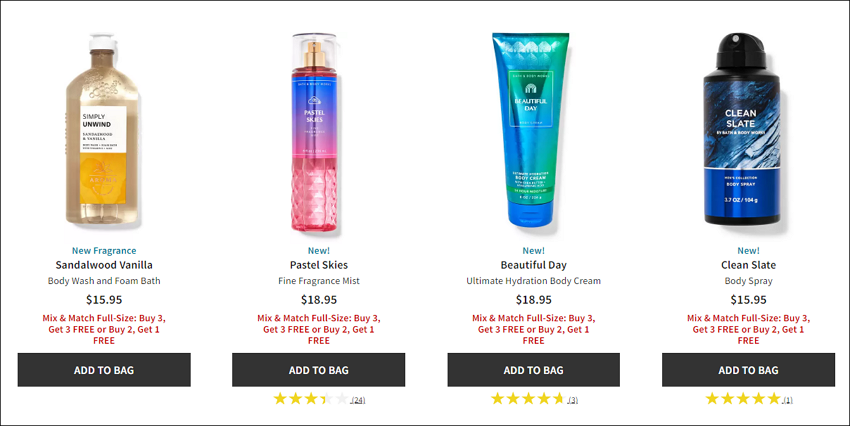The image size is (850, 426).
Task: Click Mix & Match offer under Clean Slate
Action: (x=748, y=329)
